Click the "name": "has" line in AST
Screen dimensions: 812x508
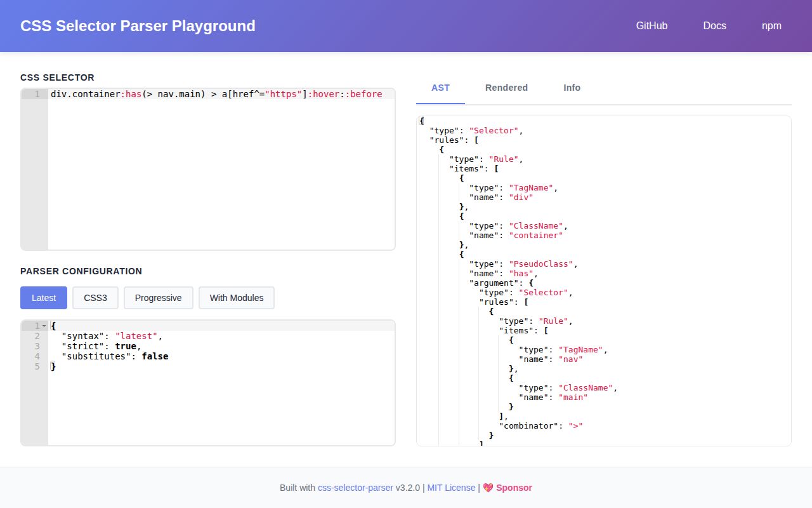coord(503,274)
